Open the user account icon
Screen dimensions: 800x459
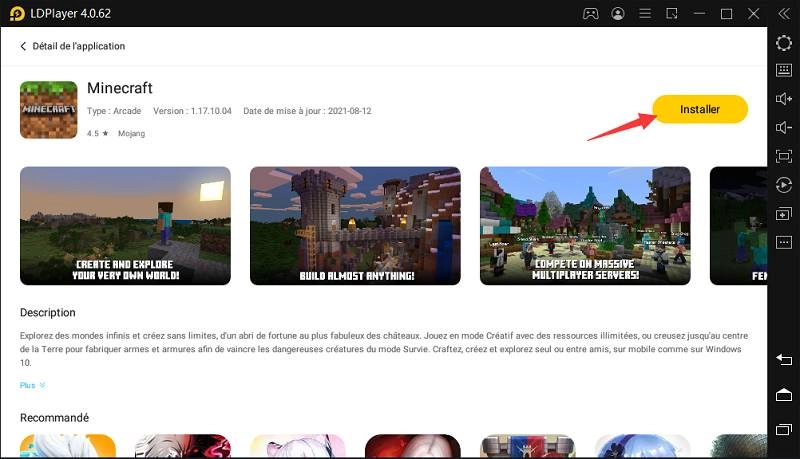tap(618, 14)
